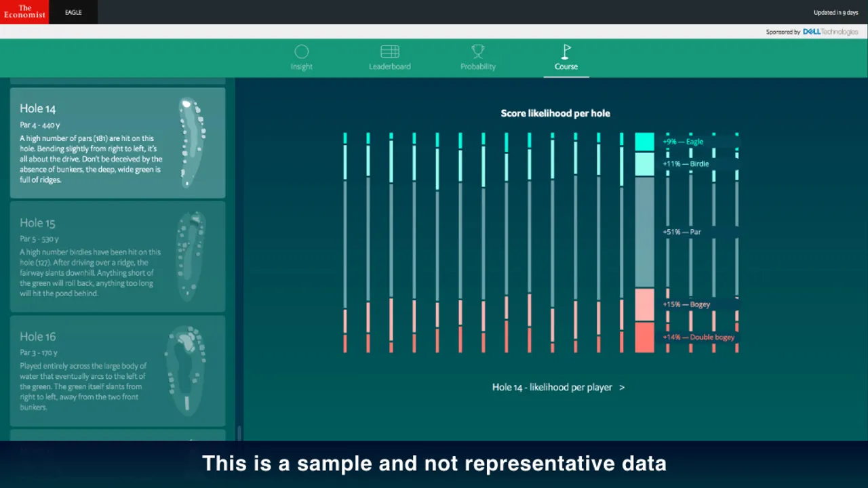
Task: Click the arrow next to likelihood per player
Action: 622,387
